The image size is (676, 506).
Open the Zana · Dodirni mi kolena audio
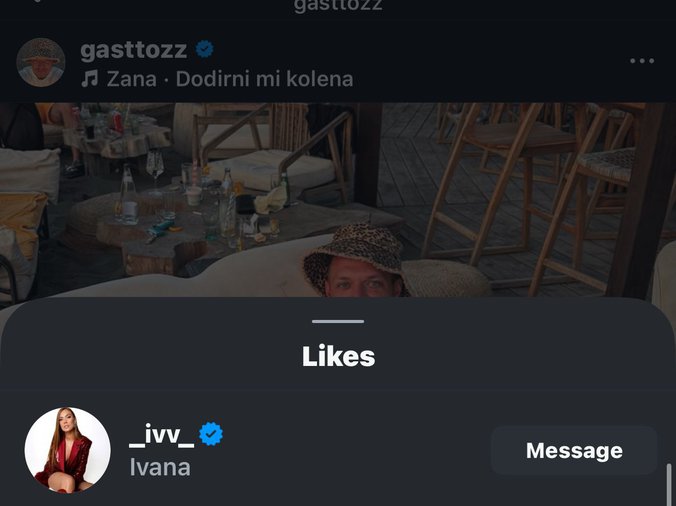click(230, 78)
